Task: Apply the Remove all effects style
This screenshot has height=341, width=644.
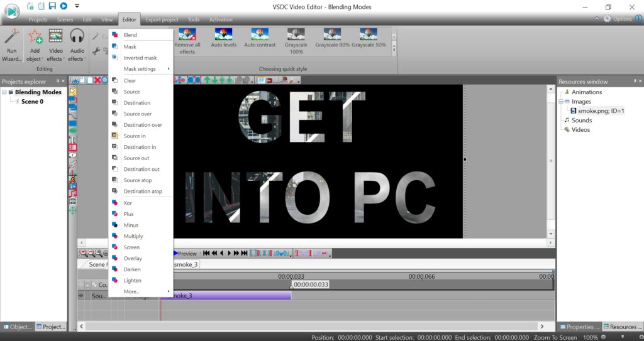Action: tap(187, 41)
